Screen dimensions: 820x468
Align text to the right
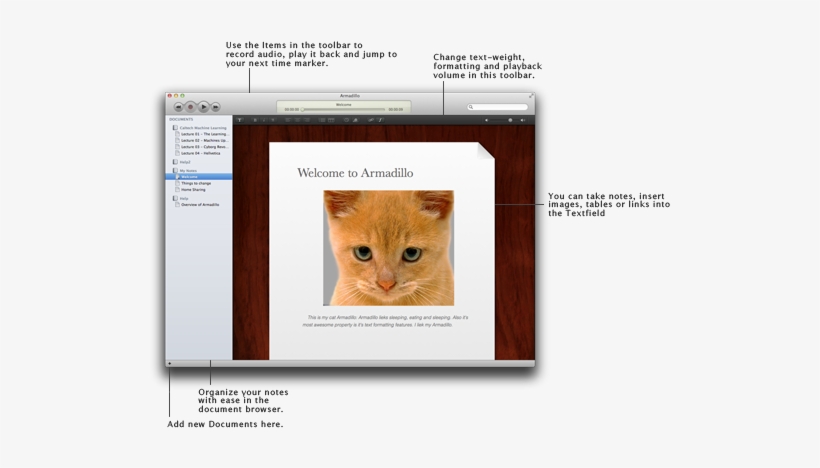306,120
